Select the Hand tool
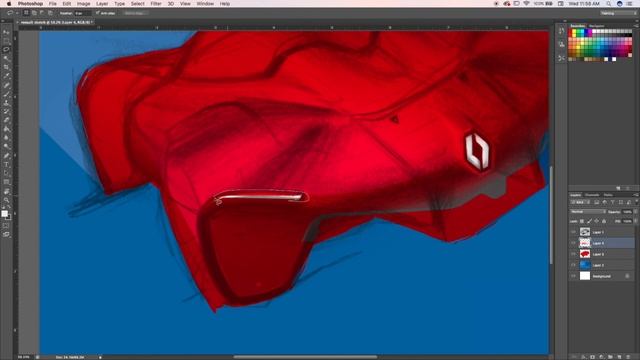 point(6,191)
